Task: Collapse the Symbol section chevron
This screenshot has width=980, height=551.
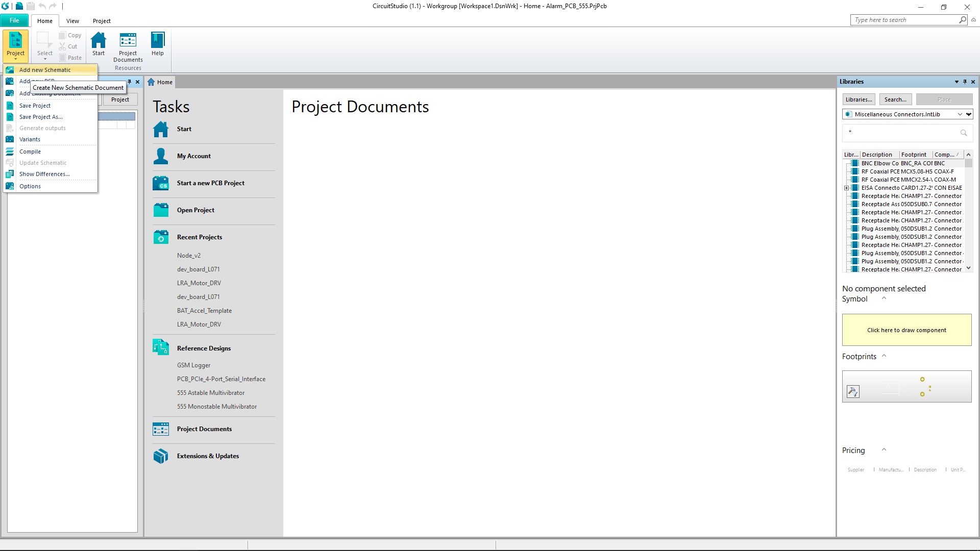Action: [884, 298]
